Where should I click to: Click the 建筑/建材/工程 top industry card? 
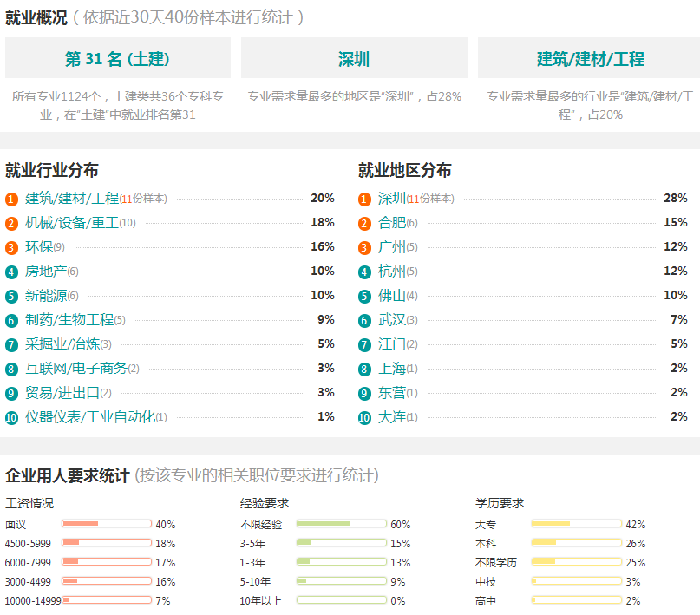589,58
